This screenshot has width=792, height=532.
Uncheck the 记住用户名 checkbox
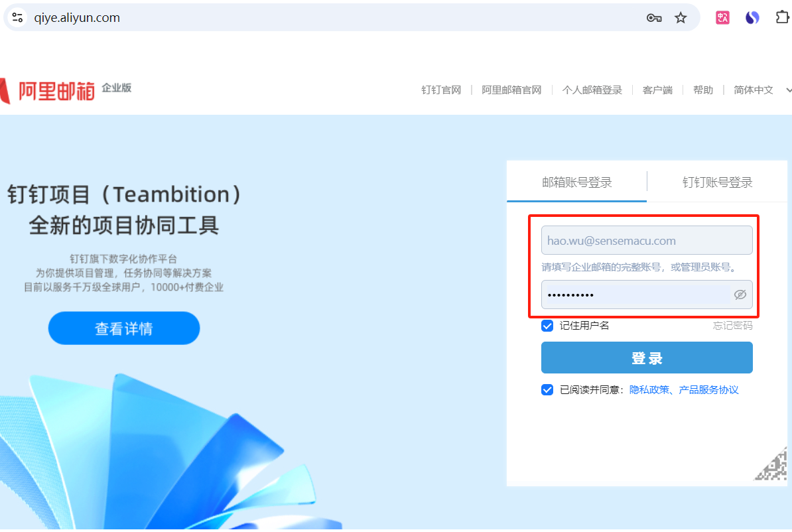(547, 326)
